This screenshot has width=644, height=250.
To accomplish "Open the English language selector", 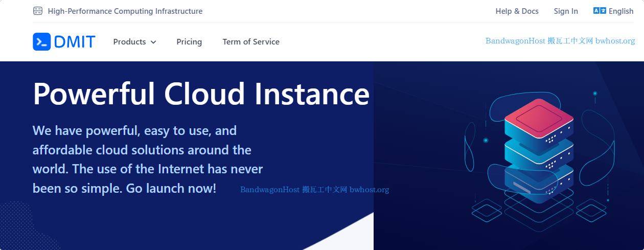I will pyautogui.click(x=613, y=11).
